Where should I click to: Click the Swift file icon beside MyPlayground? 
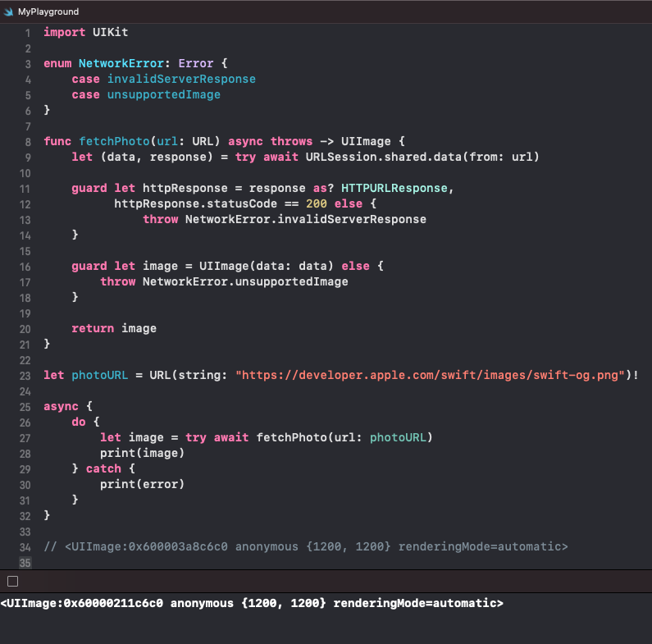click(x=8, y=12)
